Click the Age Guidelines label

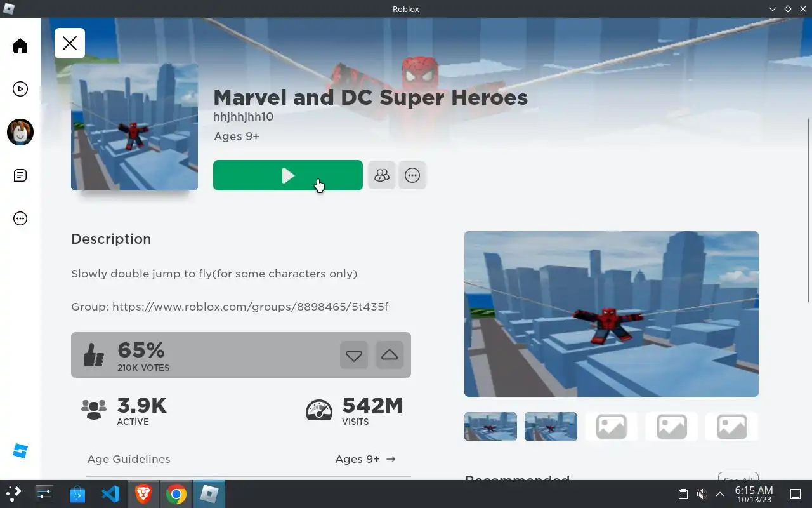(x=129, y=459)
